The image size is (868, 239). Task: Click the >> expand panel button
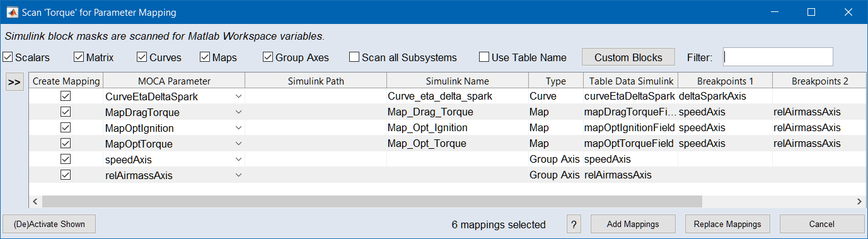(x=14, y=82)
